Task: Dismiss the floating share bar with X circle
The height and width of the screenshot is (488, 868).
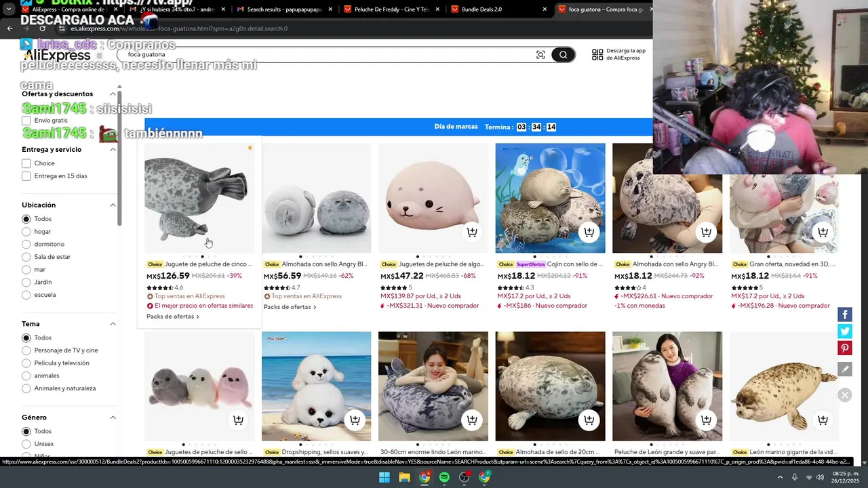Action: [844, 395]
